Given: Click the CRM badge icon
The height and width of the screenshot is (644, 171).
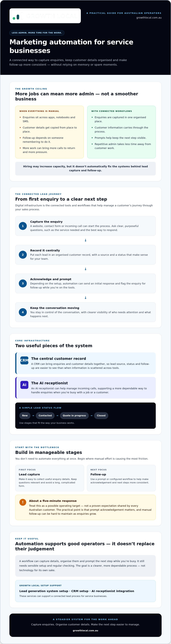Looking at the screenshot, I should pos(24,360).
